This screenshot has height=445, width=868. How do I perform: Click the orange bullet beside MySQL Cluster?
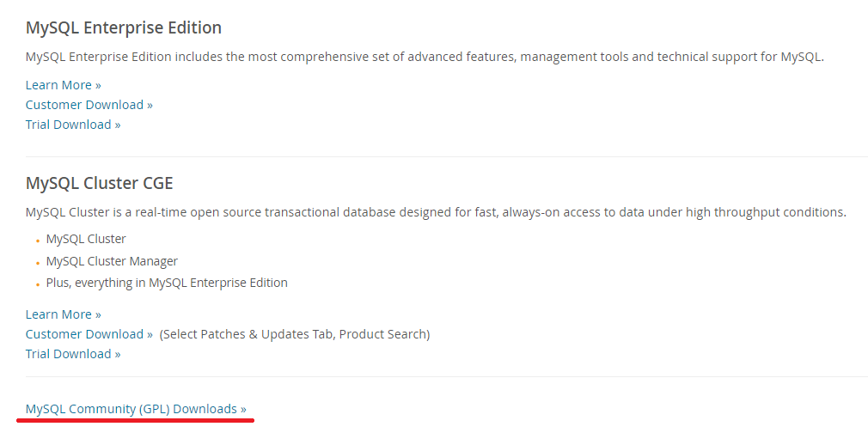pyautogui.click(x=38, y=241)
